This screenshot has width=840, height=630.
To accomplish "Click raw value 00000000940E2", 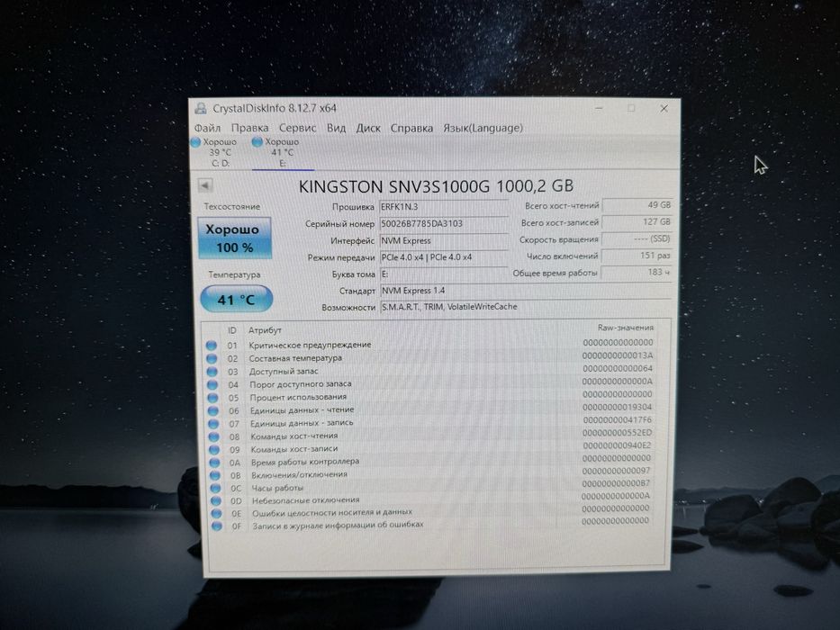I will (x=617, y=445).
